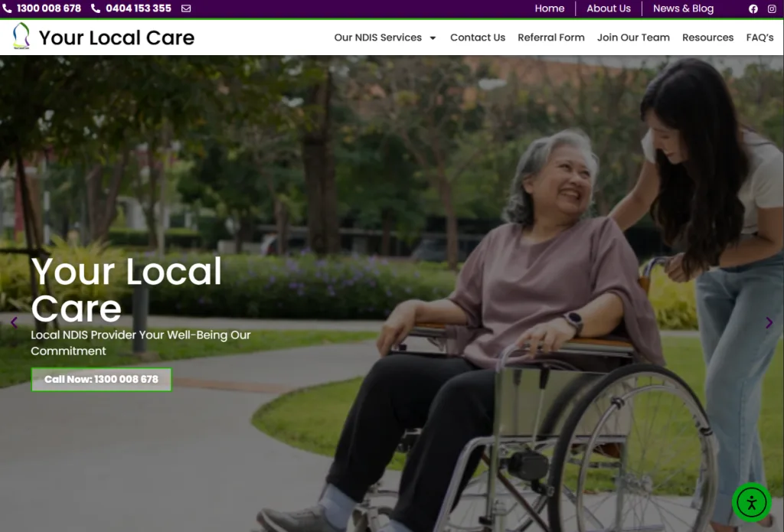This screenshot has width=784, height=532.
Task: Advance to next slide arrow
Action: [769, 322]
